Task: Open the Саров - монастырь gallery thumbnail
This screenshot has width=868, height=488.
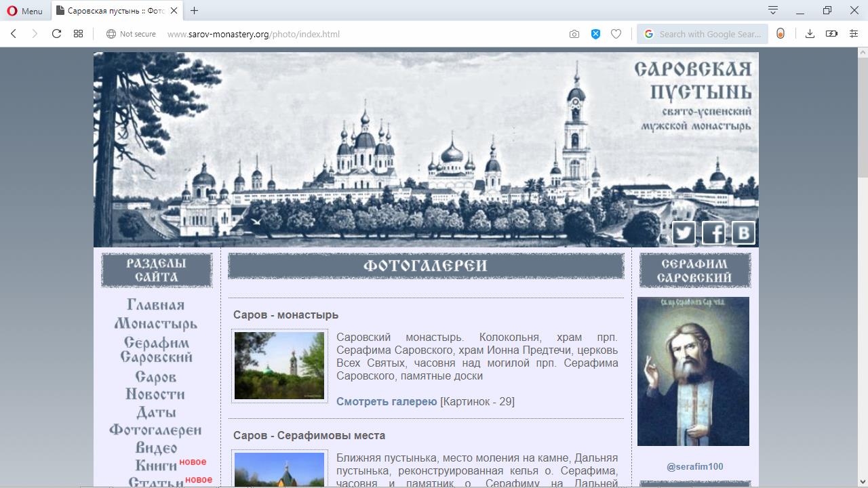Action: coord(279,366)
